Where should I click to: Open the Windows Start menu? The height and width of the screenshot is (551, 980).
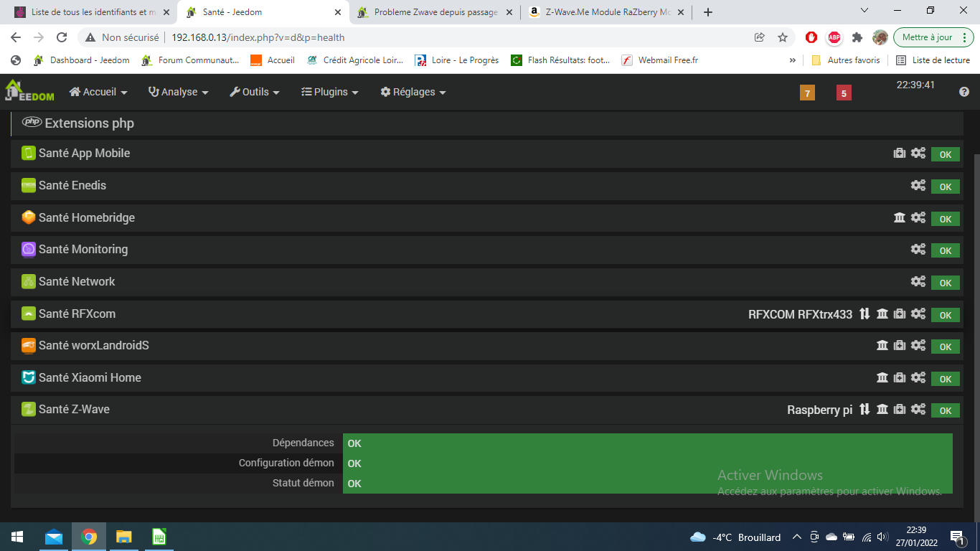[x=17, y=537]
